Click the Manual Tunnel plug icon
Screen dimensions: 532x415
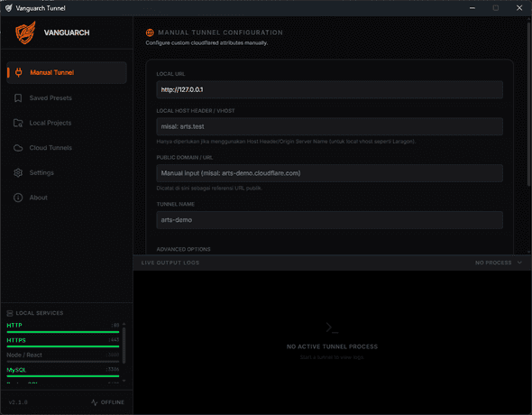coord(19,72)
